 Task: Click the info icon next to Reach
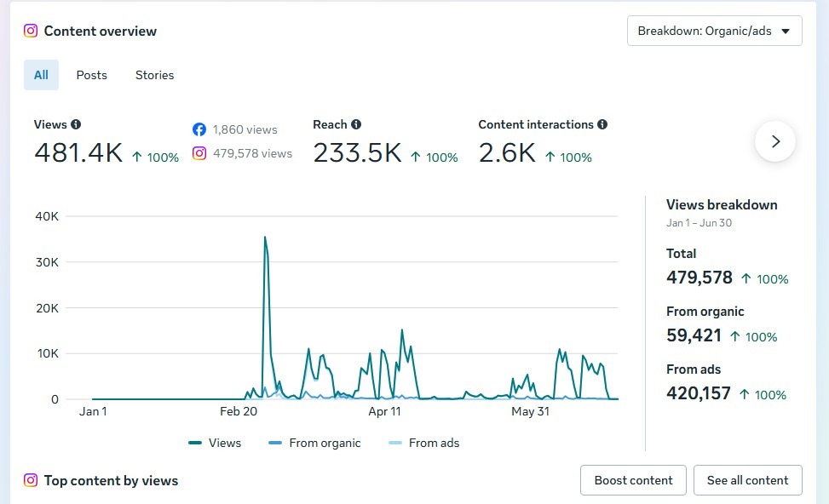(356, 124)
